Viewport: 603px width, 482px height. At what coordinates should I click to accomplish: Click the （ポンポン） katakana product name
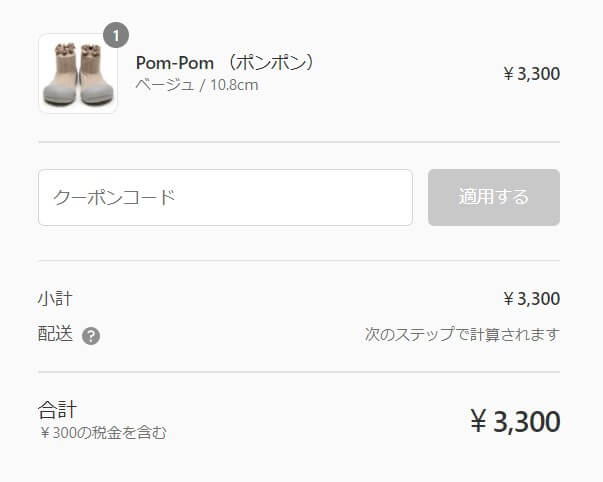tap(272, 62)
